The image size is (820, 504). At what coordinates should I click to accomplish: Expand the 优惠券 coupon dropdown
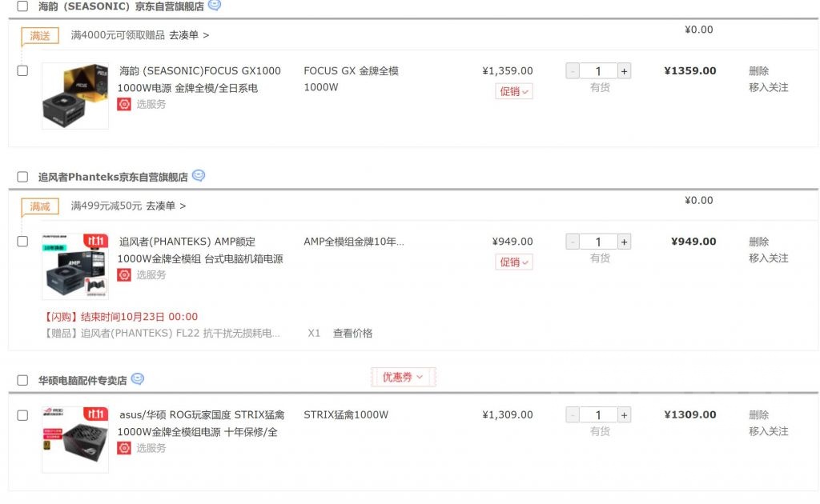tap(403, 377)
